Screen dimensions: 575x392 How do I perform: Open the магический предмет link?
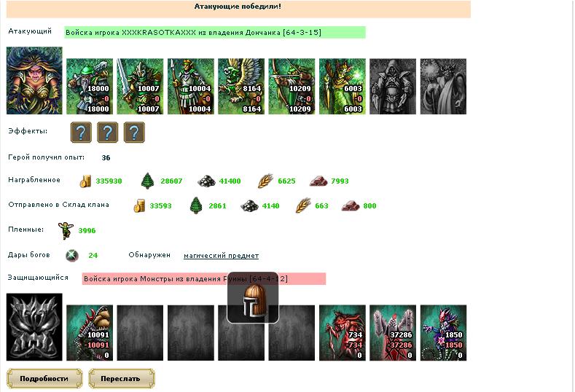click(221, 256)
